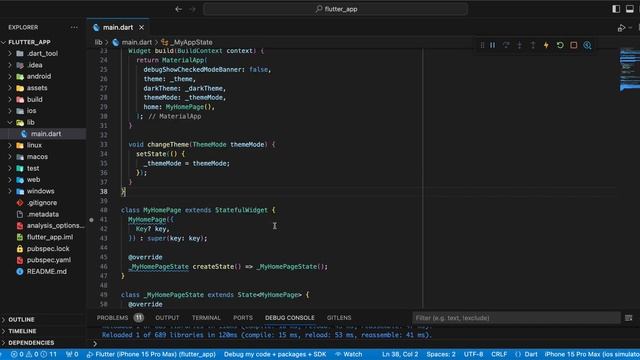Viewport: 640px width, 360px height.
Task: Click the Step Into debug button
Action: pyautogui.click(x=520, y=45)
